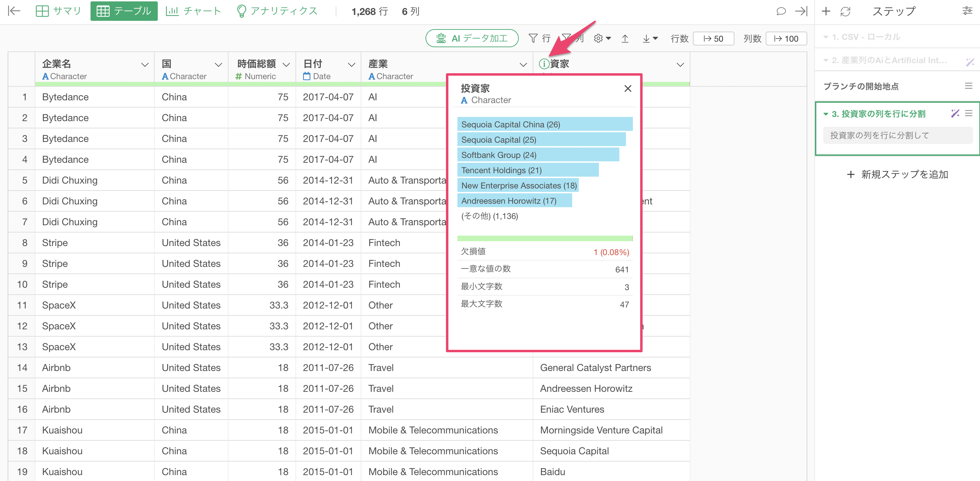Switch to サマリ view
This screenshot has width=980, height=481.
point(58,11)
